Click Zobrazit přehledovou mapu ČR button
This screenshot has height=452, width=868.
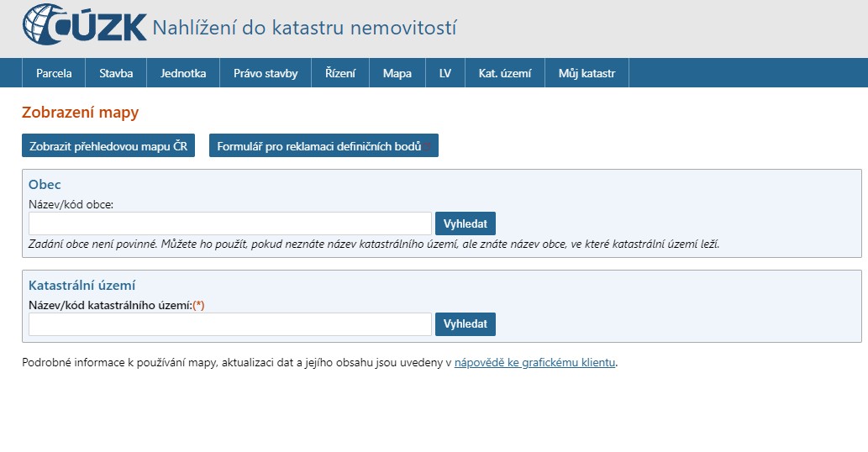tap(108, 146)
